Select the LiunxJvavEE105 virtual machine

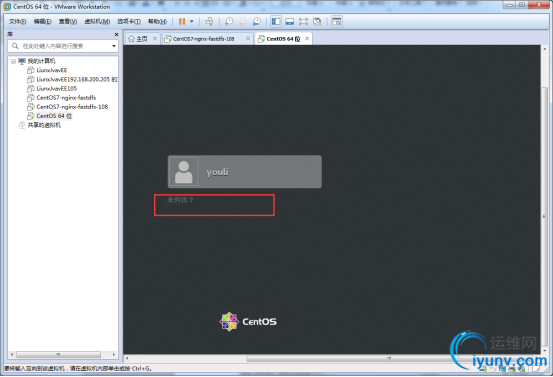click(x=56, y=89)
